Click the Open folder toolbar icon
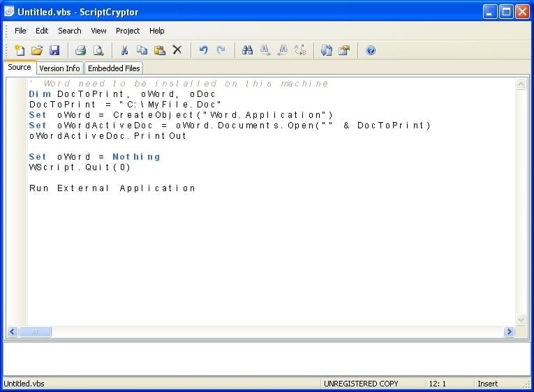The width and height of the screenshot is (534, 392). click(37, 50)
